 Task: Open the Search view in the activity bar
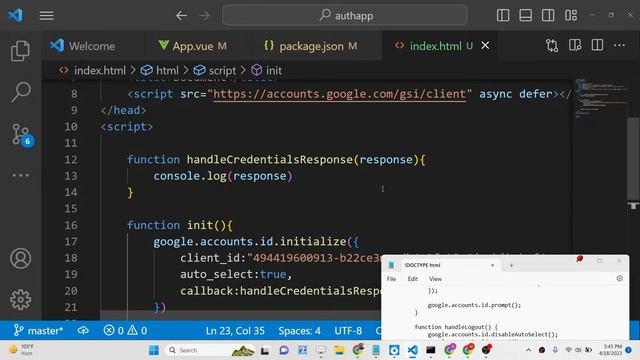20,92
